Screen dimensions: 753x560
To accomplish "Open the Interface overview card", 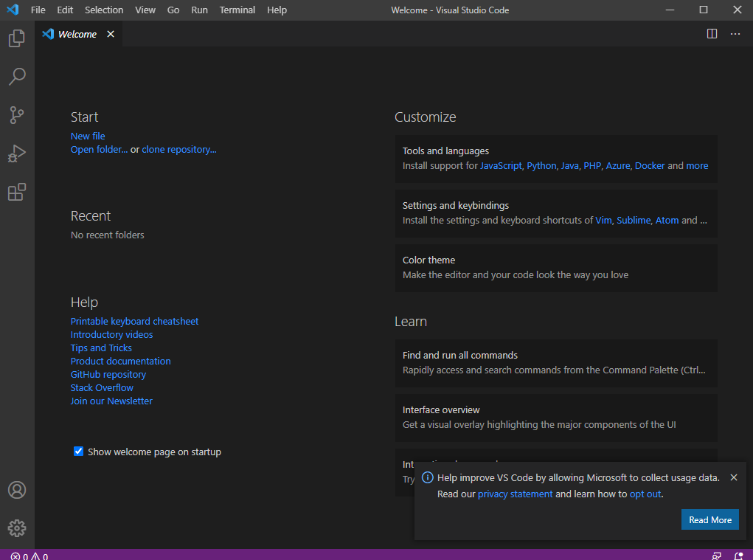I will [556, 418].
